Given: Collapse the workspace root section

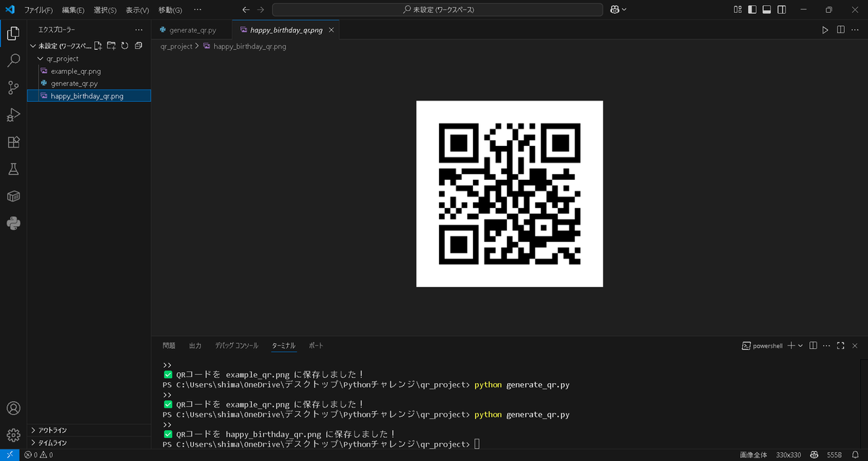Looking at the screenshot, I should [x=33, y=46].
